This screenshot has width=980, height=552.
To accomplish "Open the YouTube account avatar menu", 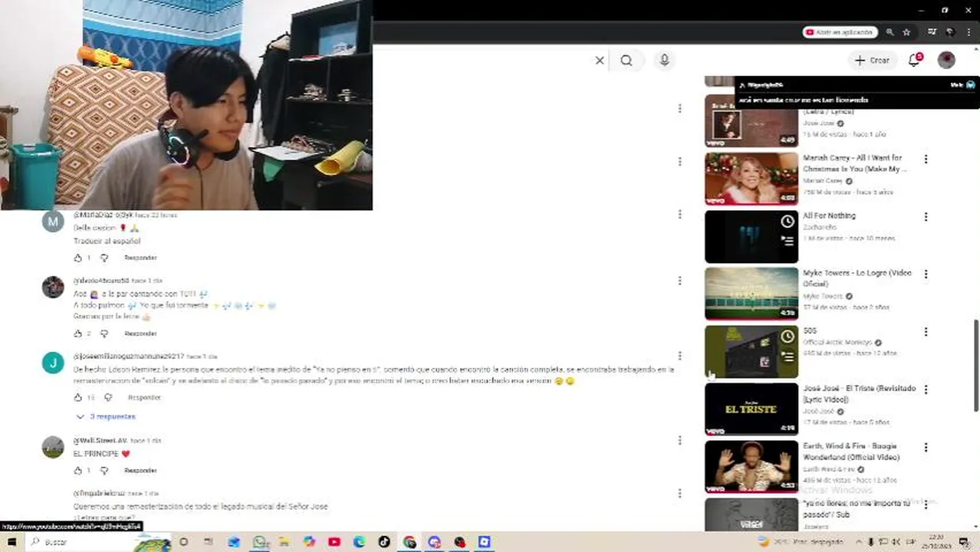I will (x=946, y=61).
